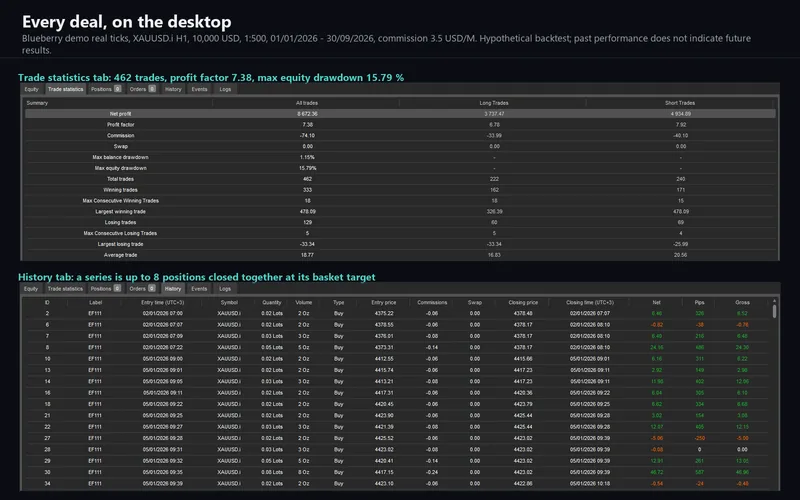Switch to the History tab above the Summary table
Viewport: 800px width, 500px height.
(x=173, y=89)
